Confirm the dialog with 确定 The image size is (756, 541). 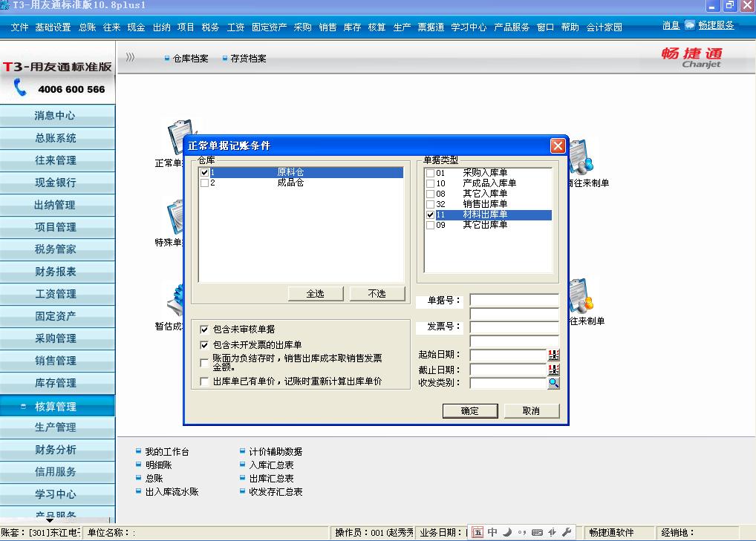pos(469,410)
